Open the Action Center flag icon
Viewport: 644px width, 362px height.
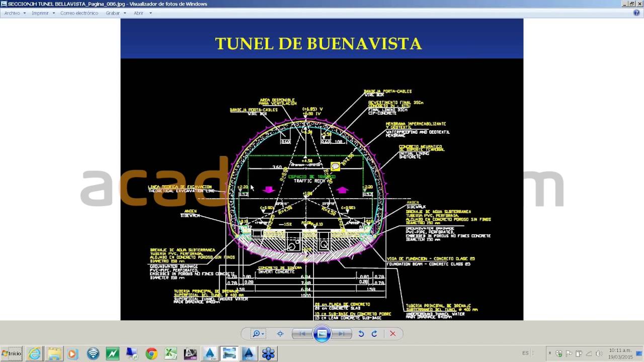pyautogui.click(x=569, y=353)
